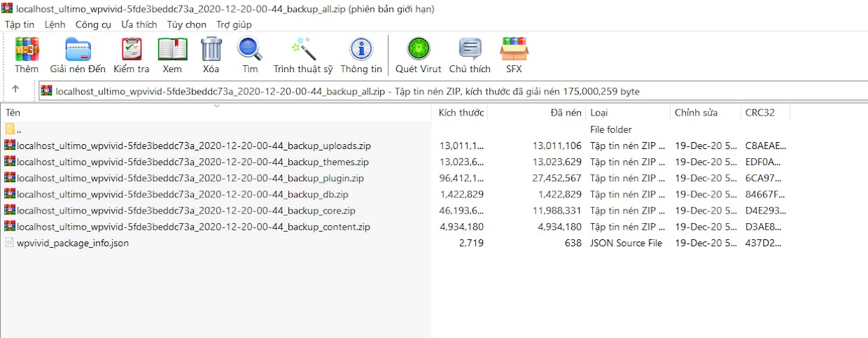This screenshot has width=868, height=338.
Task: Click the Thông tin info icon
Action: [x=361, y=49]
